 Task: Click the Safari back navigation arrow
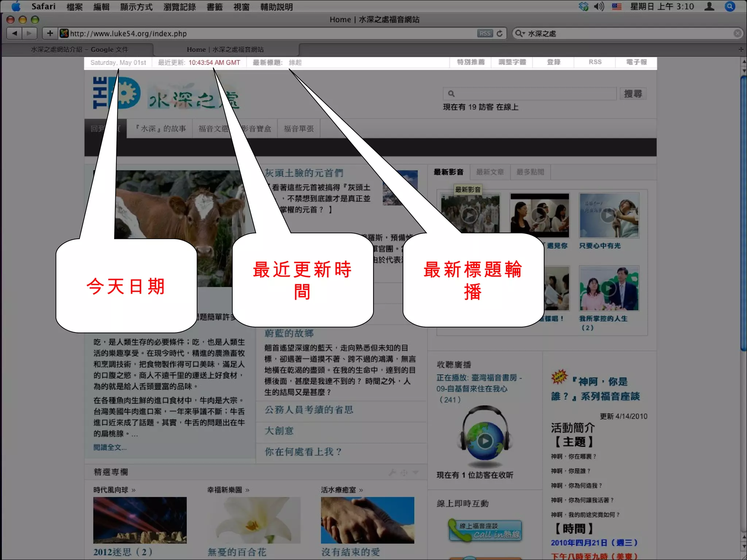click(15, 34)
